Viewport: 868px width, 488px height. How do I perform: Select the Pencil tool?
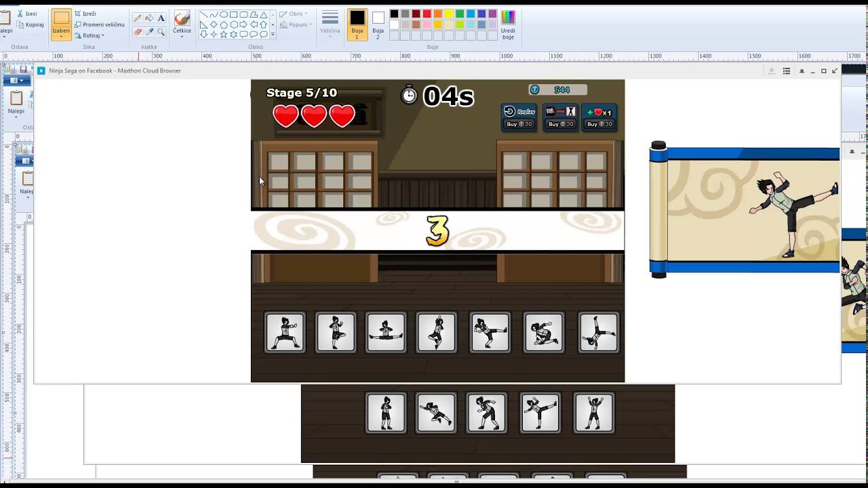(x=138, y=18)
